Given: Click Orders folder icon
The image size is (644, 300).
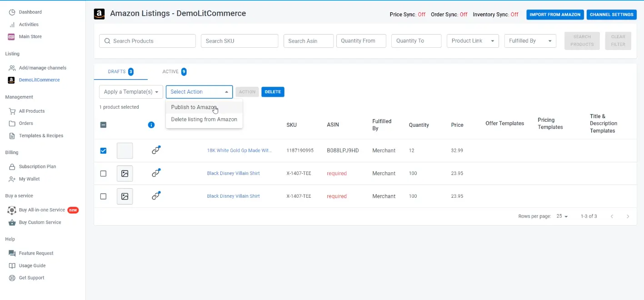Looking at the screenshot, I should point(12,123).
